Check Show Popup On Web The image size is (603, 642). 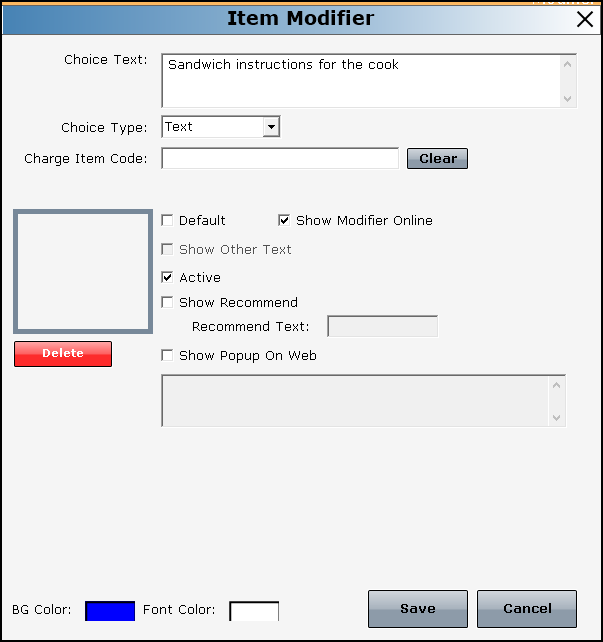pos(168,356)
